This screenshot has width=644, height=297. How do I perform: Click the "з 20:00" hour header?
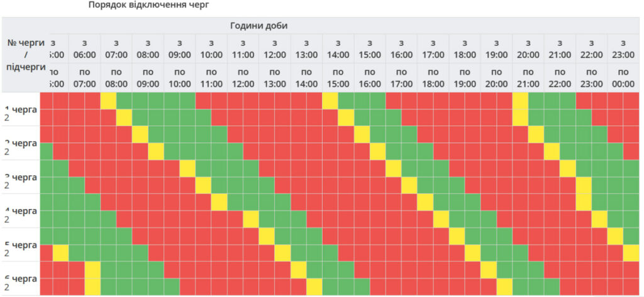coord(528,49)
